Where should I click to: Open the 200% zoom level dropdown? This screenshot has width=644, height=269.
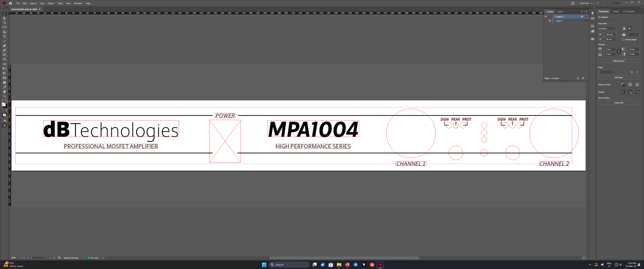point(20,258)
